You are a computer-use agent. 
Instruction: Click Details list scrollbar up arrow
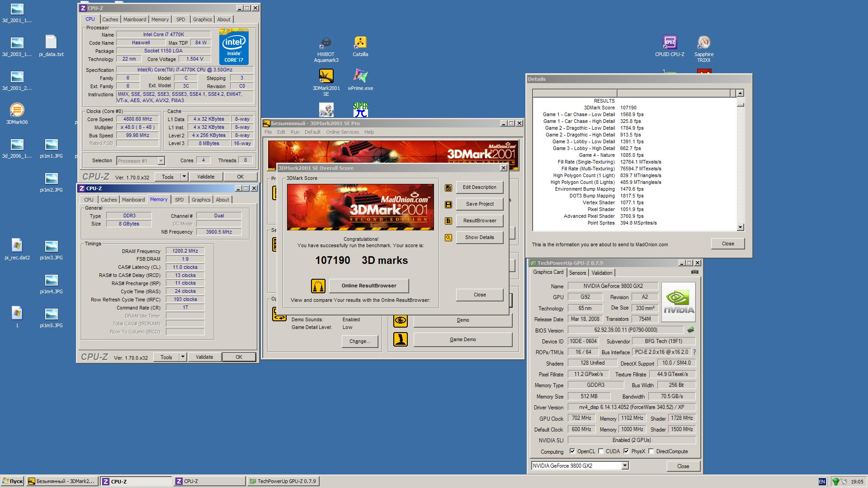point(740,93)
